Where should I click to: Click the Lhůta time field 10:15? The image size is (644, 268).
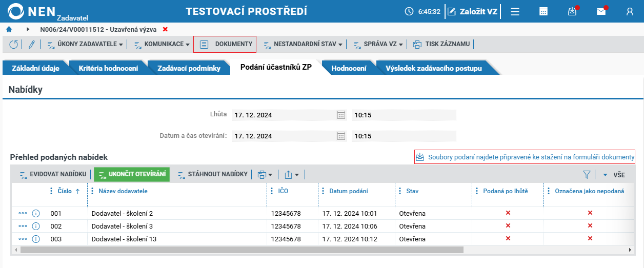pos(404,115)
